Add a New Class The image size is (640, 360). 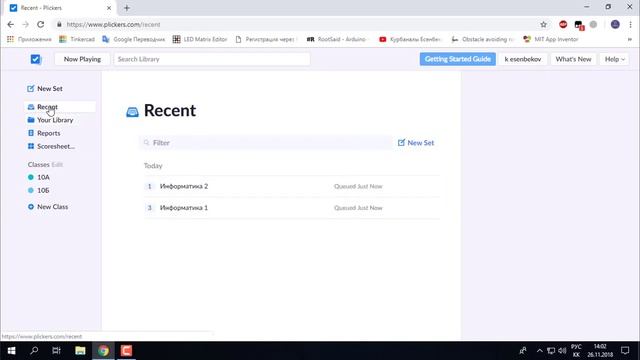48,207
